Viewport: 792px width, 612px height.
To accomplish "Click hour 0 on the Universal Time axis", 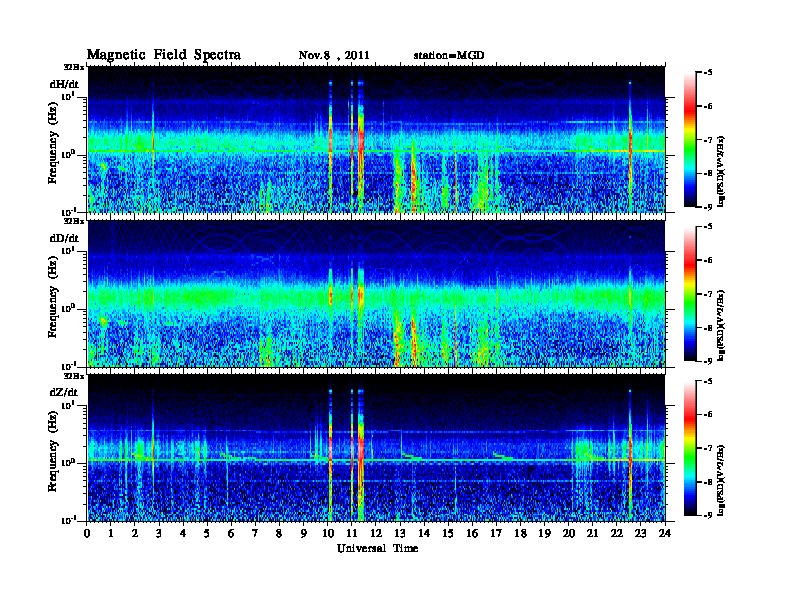I will pos(87,533).
